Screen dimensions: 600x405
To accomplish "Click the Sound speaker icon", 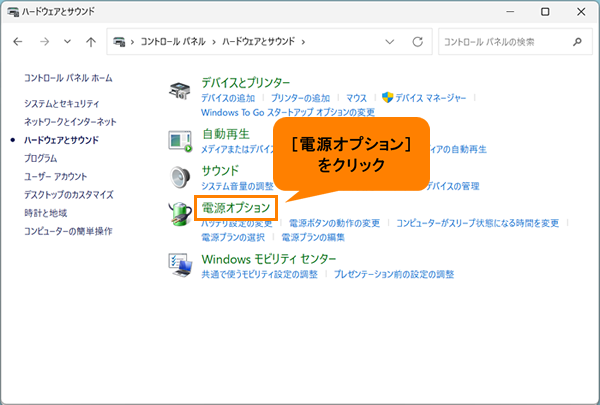I will pos(180,177).
